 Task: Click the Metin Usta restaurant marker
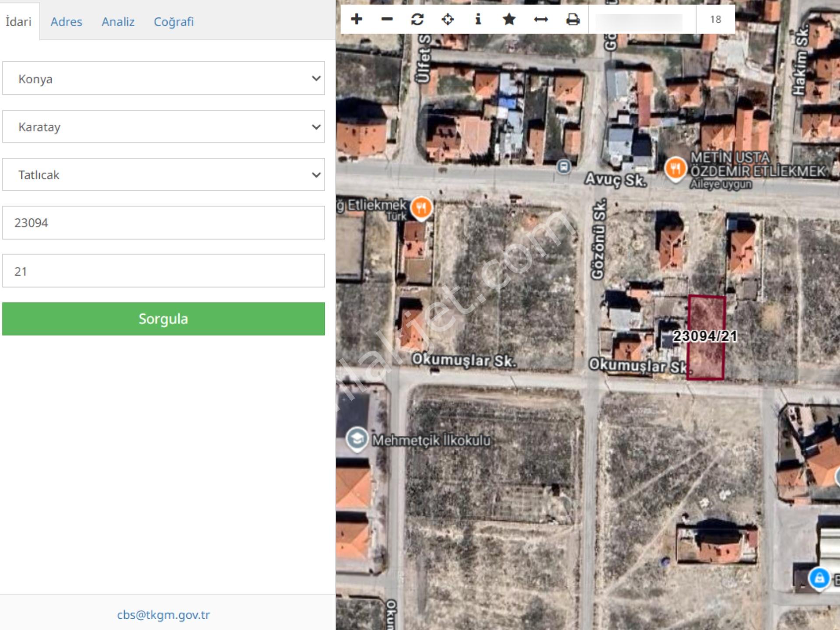[x=675, y=169]
